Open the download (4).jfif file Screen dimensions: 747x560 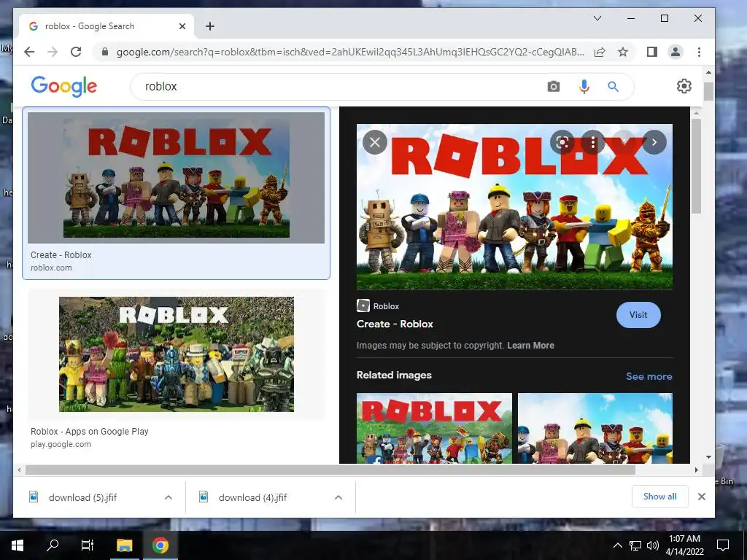point(252,497)
